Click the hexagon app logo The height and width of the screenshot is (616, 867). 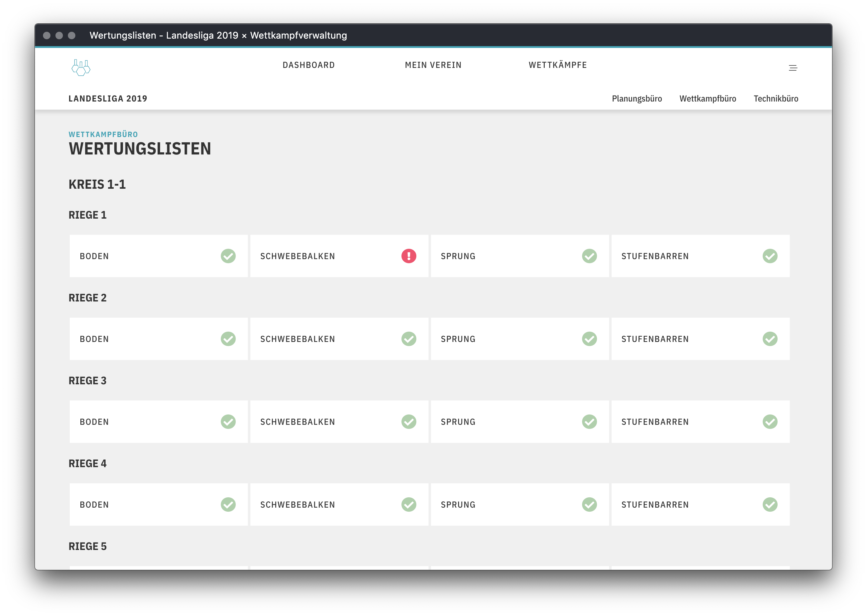click(x=81, y=68)
